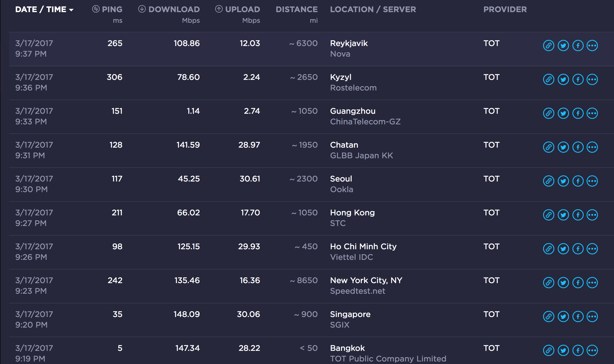Image resolution: width=614 pixels, height=364 pixels.
Task: Share Hong Kong result on Twitter
Action: (563, 215)
